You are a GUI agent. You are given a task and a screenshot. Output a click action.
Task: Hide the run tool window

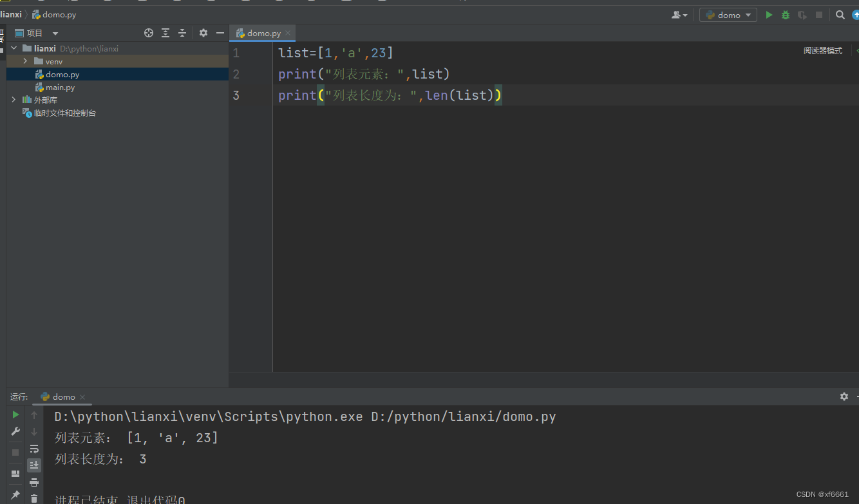[x=857, y=397]
